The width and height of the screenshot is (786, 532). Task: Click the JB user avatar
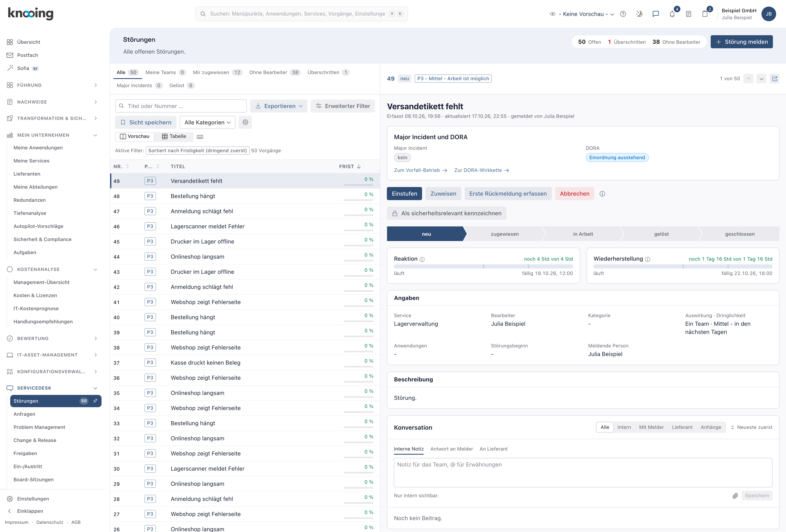pos(769,14)
